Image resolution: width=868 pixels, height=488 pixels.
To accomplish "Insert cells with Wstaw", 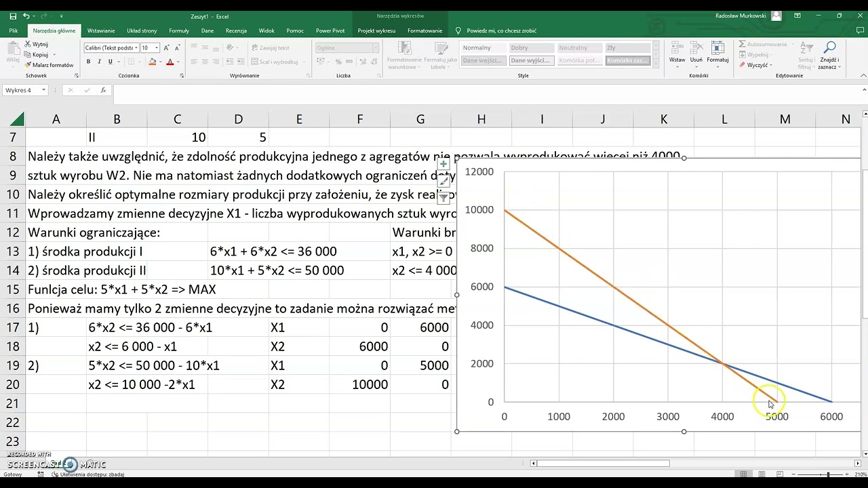I will (677, 53).
